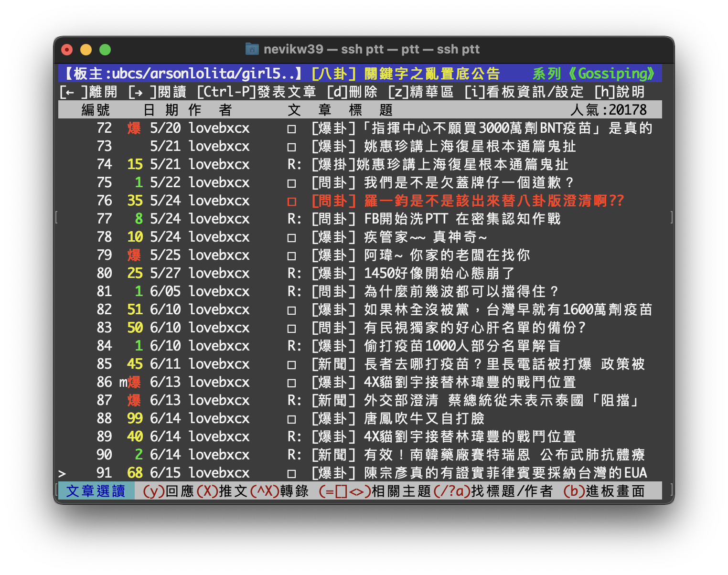This screenshot has width=728, height=575.
Task: Click the push count '51' on article 82
Action: tap(135, 309)
